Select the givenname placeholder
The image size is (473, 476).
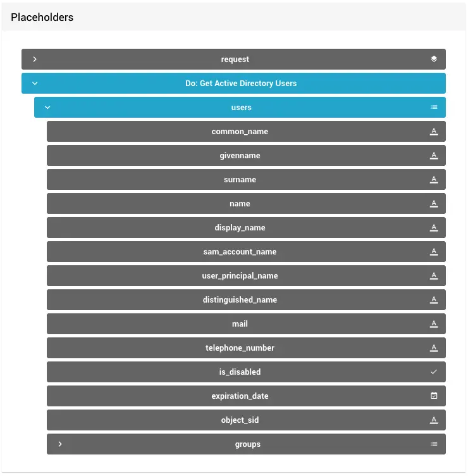pyautogui.click(x=240, y=156)
